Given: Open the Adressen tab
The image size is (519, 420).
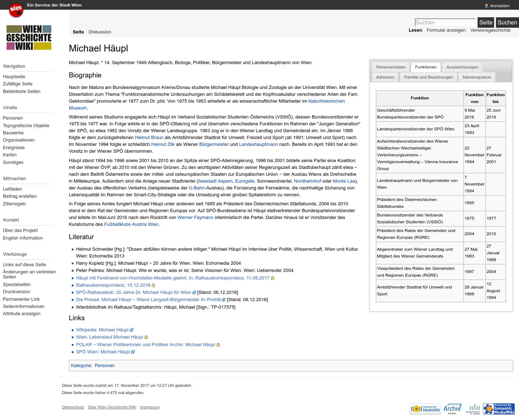Looking at the screenshot, I should point(385,77).
